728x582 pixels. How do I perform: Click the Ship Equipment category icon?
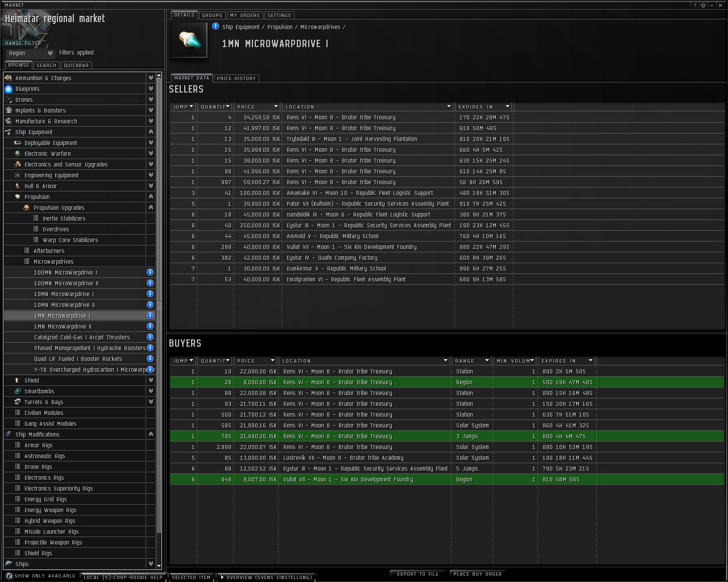tap(9, 132)
